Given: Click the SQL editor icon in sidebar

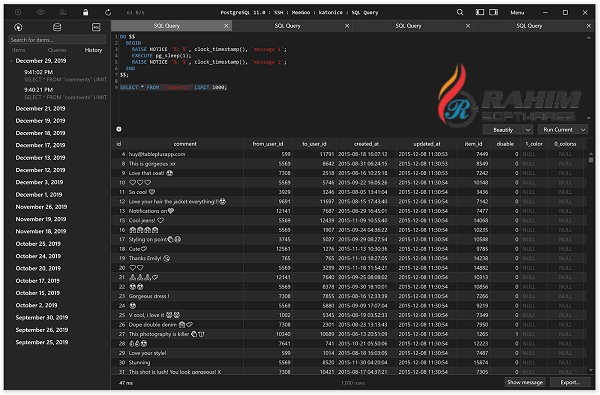Looking at the screenshot, I should coord(96,27).
